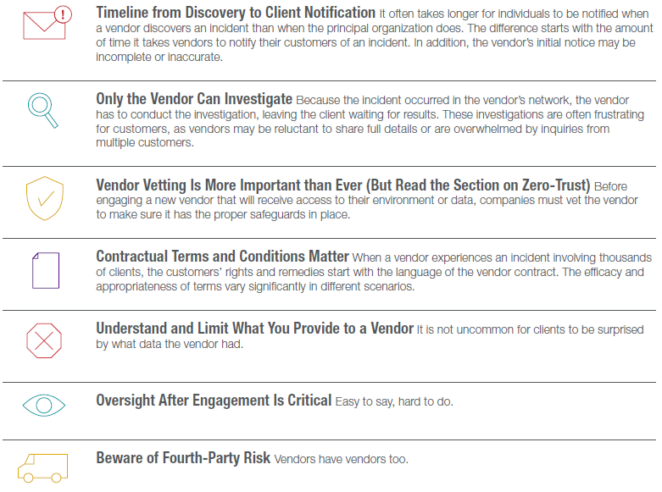The width and height of the screenshot is (662, 492).
Task: Click 'Vendor Vetting Is More Important than Ever' heading
Action: pos(343,185)
